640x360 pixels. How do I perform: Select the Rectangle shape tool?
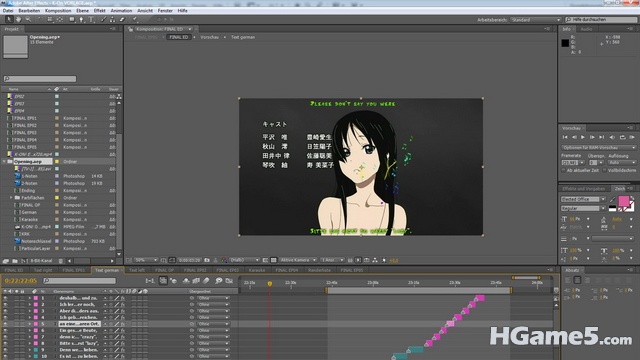(72, 19)
